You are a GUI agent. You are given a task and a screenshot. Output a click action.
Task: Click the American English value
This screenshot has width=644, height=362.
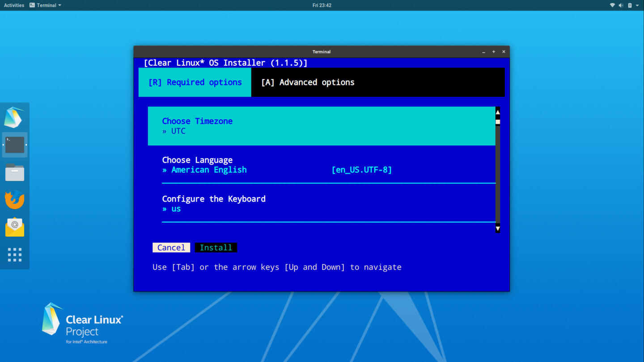tap(209, 170)
